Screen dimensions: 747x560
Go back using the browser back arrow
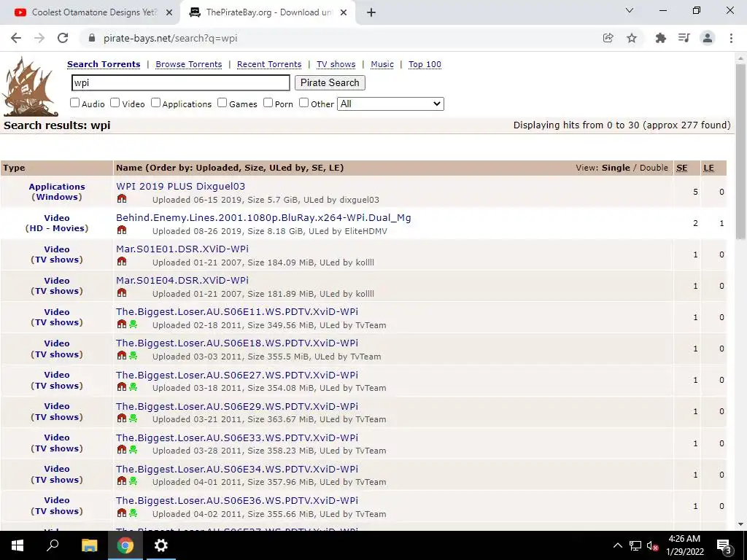16,38
